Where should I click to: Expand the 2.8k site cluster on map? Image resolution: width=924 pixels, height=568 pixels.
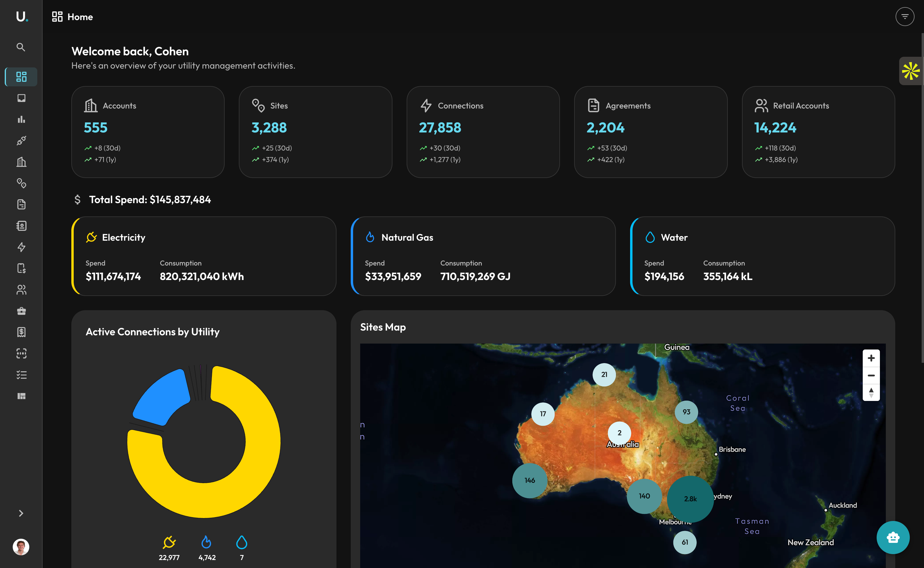pyautogui.click(x=690, y=499)
